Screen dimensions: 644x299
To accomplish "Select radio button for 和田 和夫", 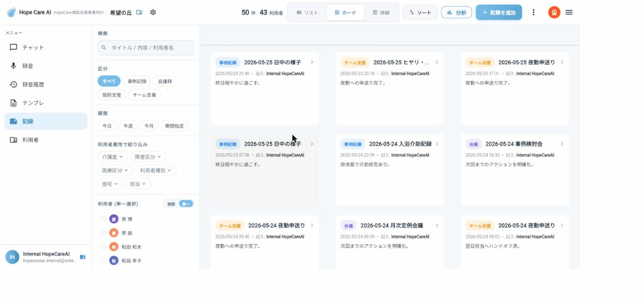I will [x=103, y=246].
